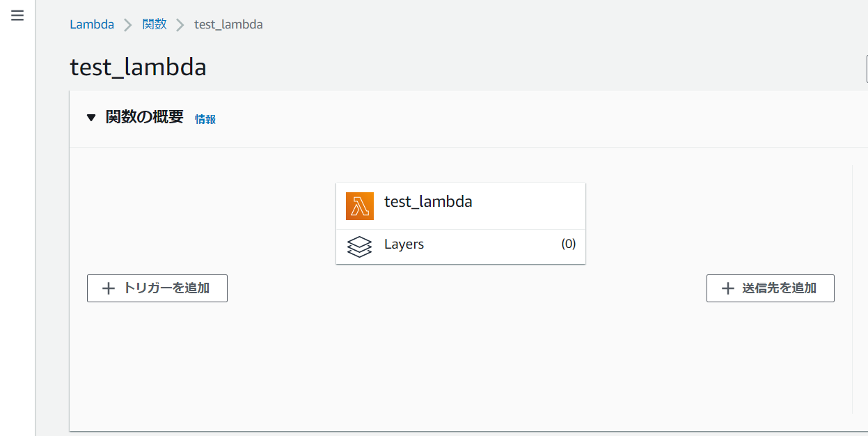
Task: Click the plus icon on トリガーを追加
Action: (109, 288)
